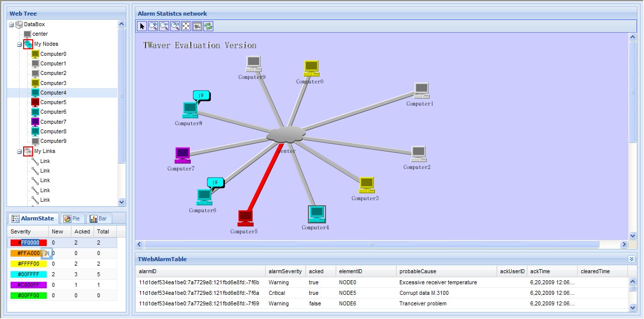Sort alarms by alarmID column header

pos(200,272)
